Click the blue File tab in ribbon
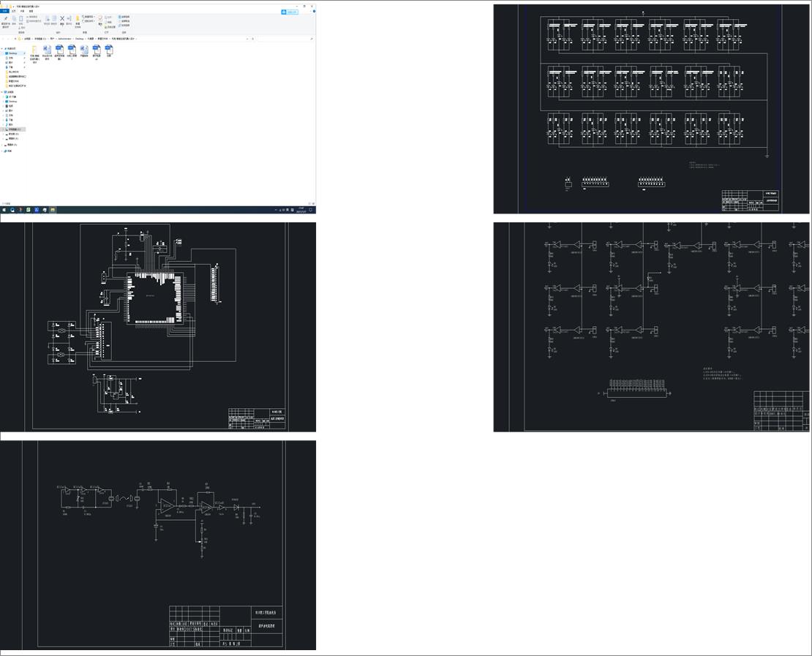 (4, 12)
